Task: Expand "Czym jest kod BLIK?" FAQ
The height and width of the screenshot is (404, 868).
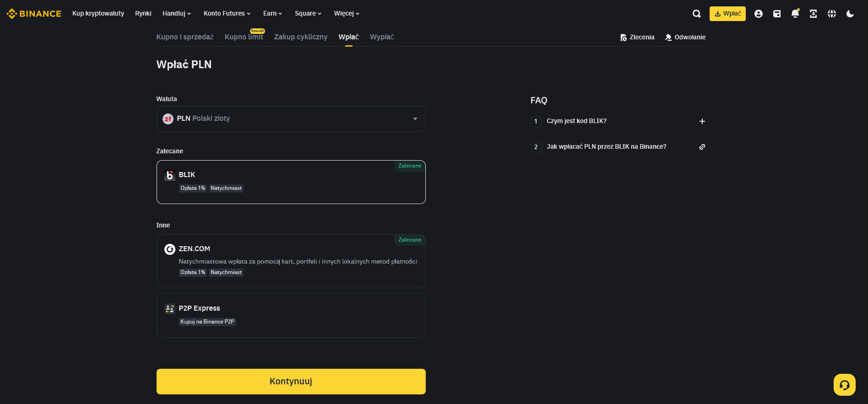Action: (x=702, y=121)
